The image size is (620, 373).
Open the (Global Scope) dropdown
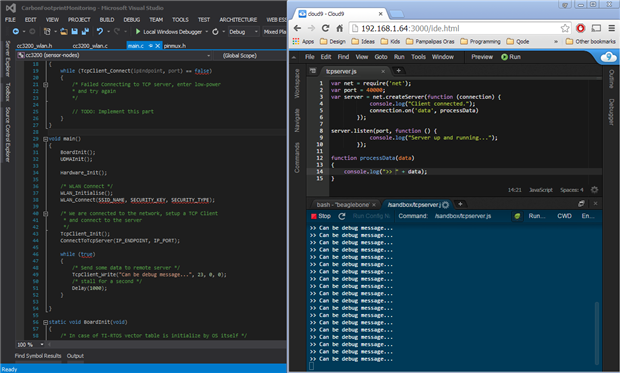coord(250,55)
